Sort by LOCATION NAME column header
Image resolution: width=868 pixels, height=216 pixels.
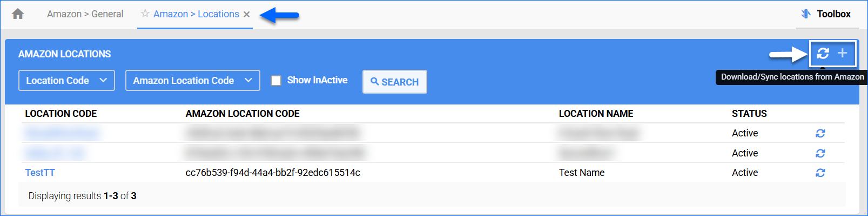coord(596,114)
